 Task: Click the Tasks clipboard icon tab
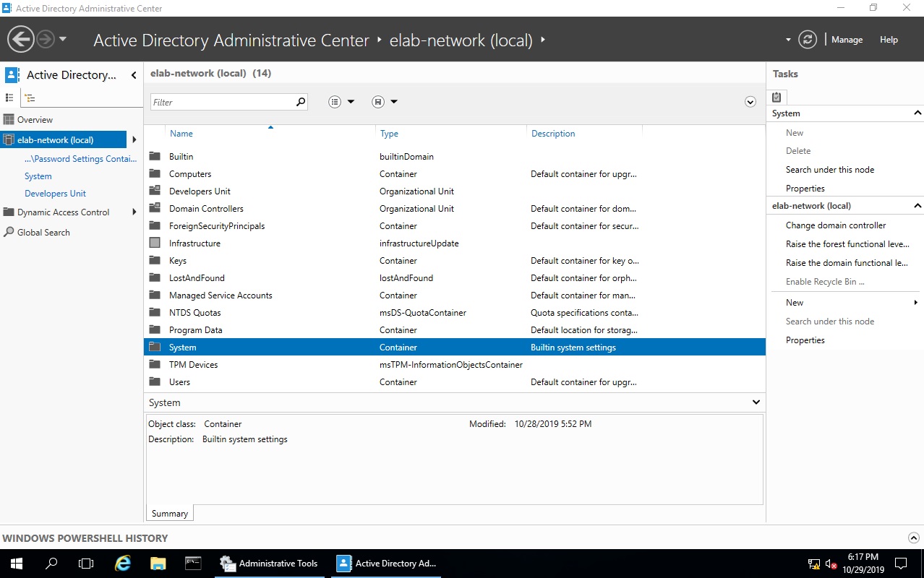tap(777, 97)
